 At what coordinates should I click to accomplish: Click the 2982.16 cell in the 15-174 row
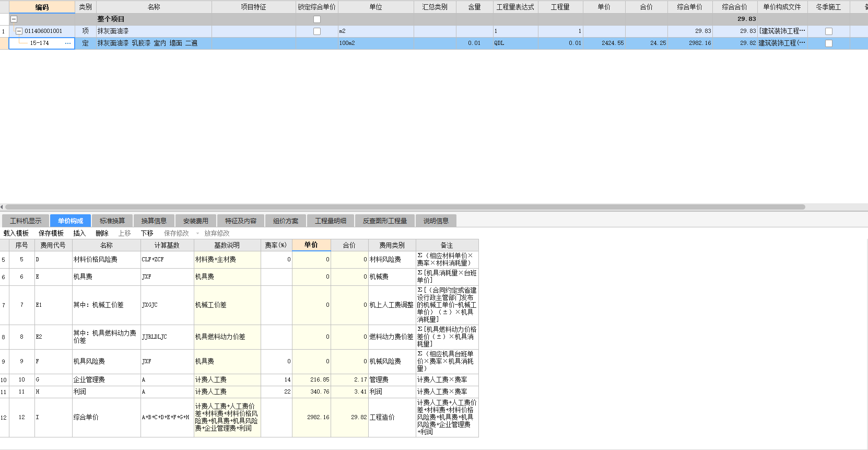689,43
